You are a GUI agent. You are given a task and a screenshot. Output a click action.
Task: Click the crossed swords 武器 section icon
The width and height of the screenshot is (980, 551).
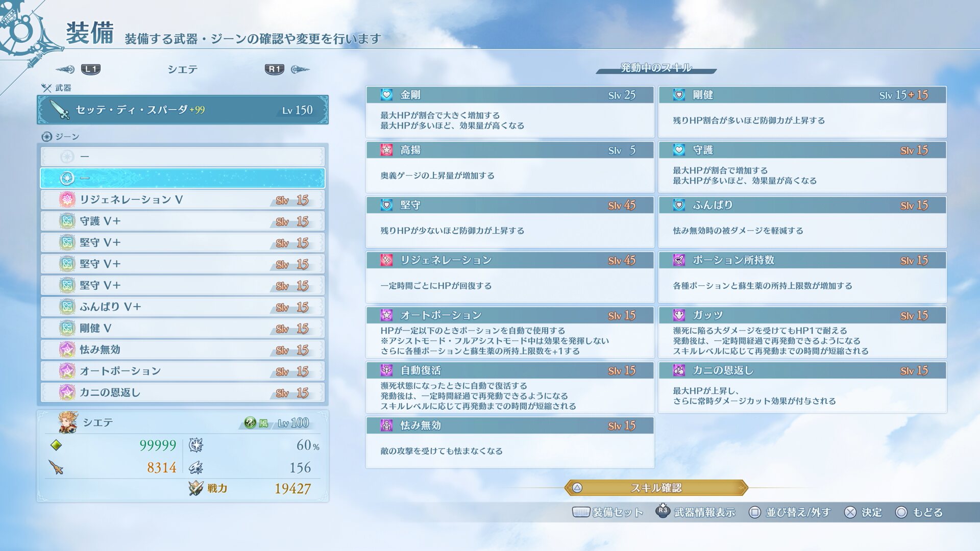[46, 88]
